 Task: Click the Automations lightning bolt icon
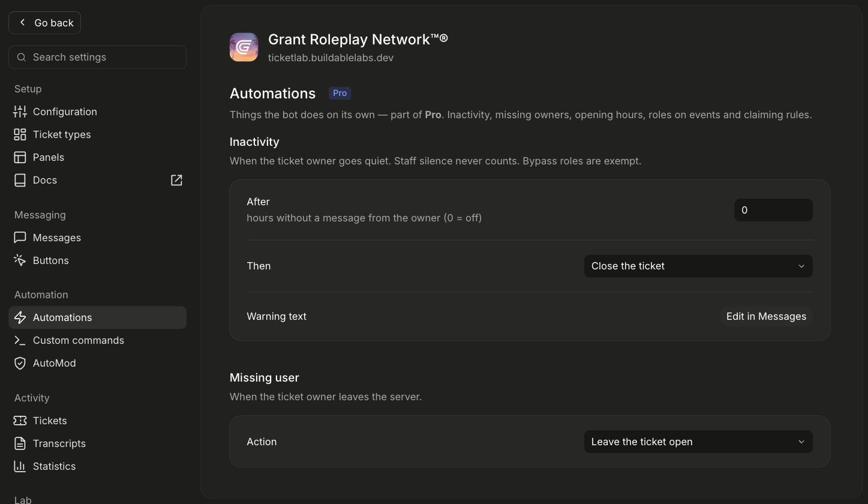pyautogui.click(x=20, y=317)
